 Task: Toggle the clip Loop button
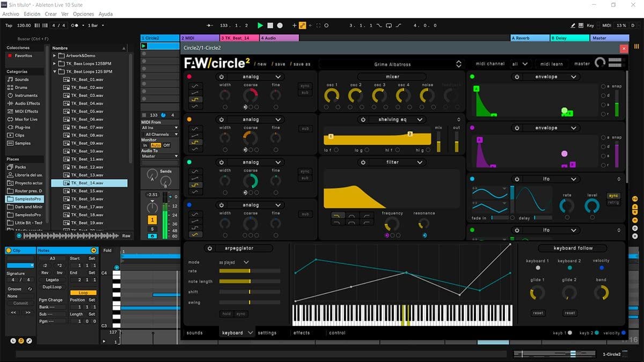coord(83,293)
